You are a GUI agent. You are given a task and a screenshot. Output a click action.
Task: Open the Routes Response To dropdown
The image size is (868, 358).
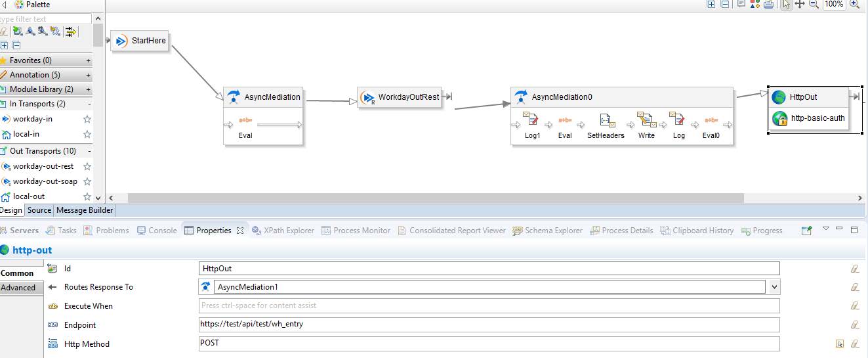coord(774,287)
